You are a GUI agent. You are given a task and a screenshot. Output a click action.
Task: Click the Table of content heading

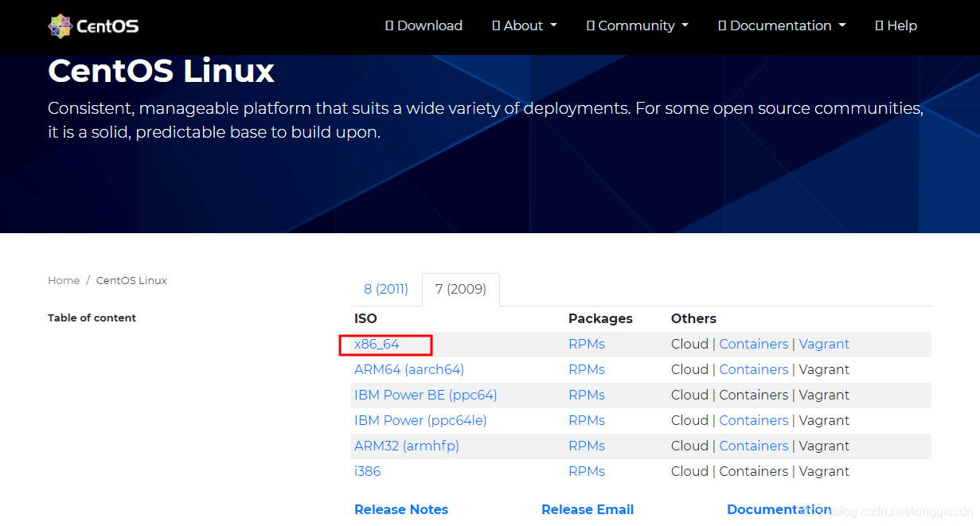(x=92, y=318)
